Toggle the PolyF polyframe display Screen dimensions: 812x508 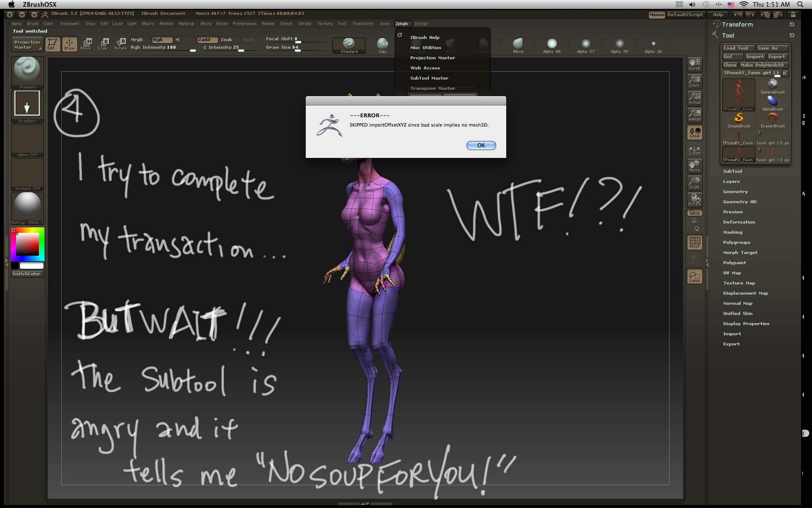[694, 242]
